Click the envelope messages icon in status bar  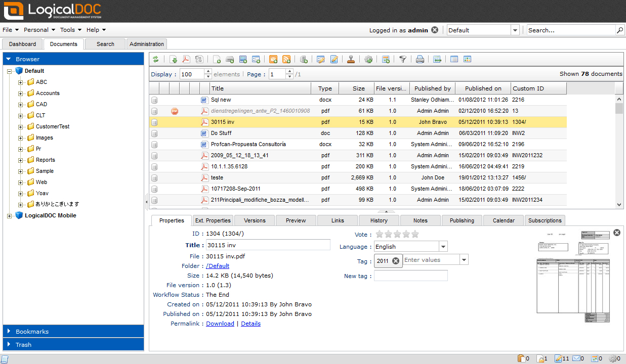[x=577, y=358]
